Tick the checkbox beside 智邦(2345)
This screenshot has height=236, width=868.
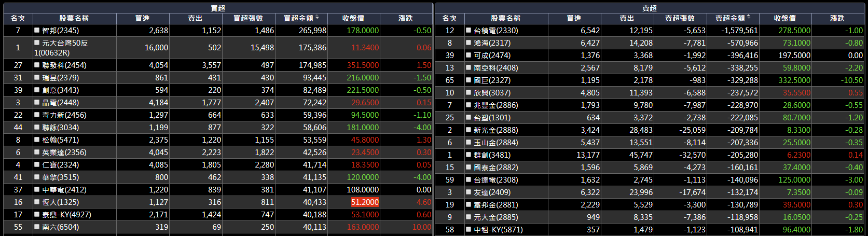(37, 30)
